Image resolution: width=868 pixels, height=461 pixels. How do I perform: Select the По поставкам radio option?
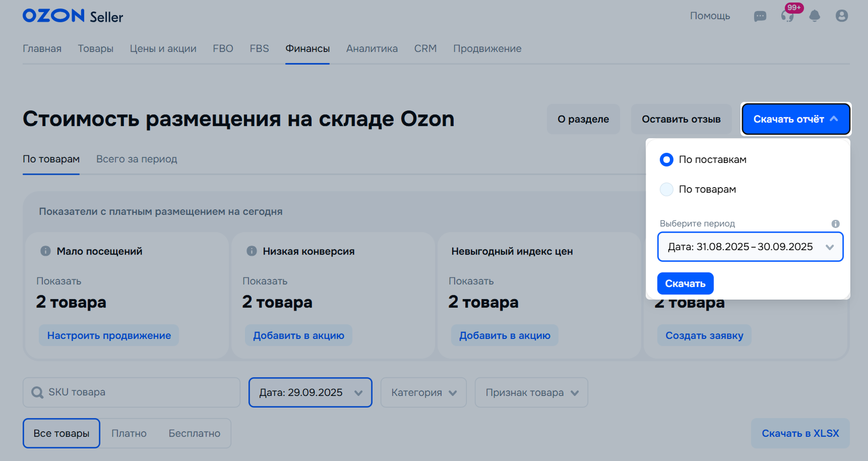pos(666,160)
